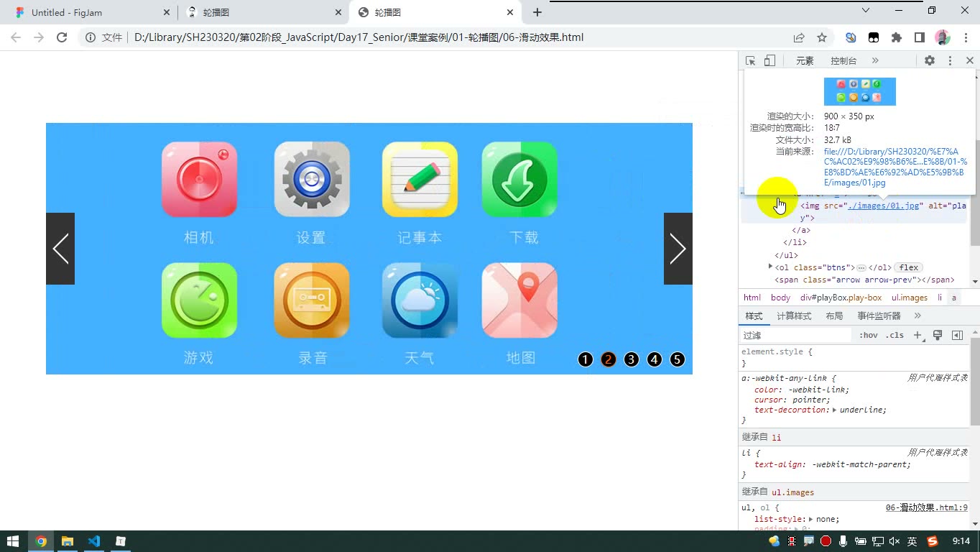Image resolution: width=980 pixels, height=552 pixels.
Task: Toggle the :hov element state panel
Action: 869,336
